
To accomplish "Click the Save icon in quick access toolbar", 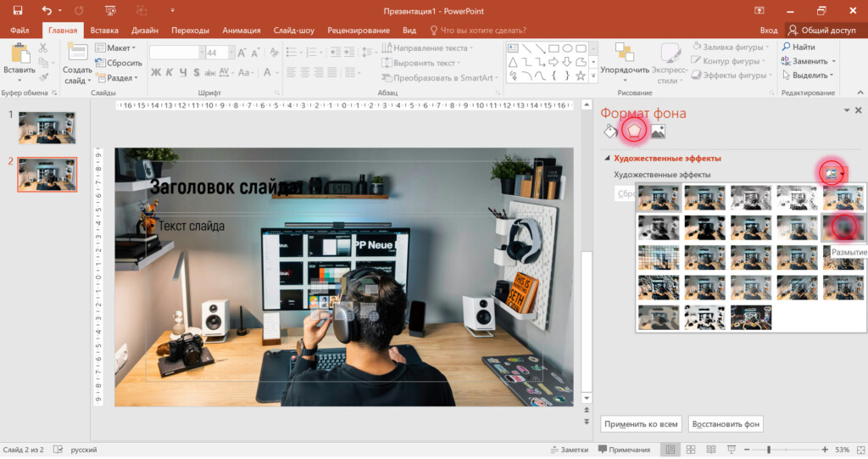I will coord(17,10).
